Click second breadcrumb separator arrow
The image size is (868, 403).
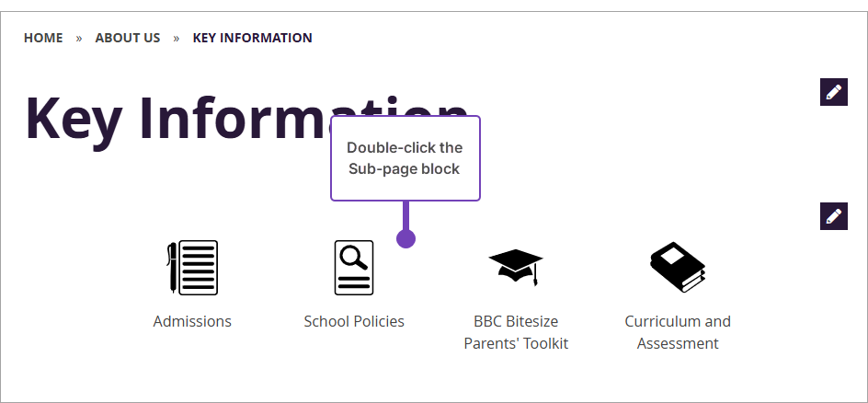(x=177, y=39)
